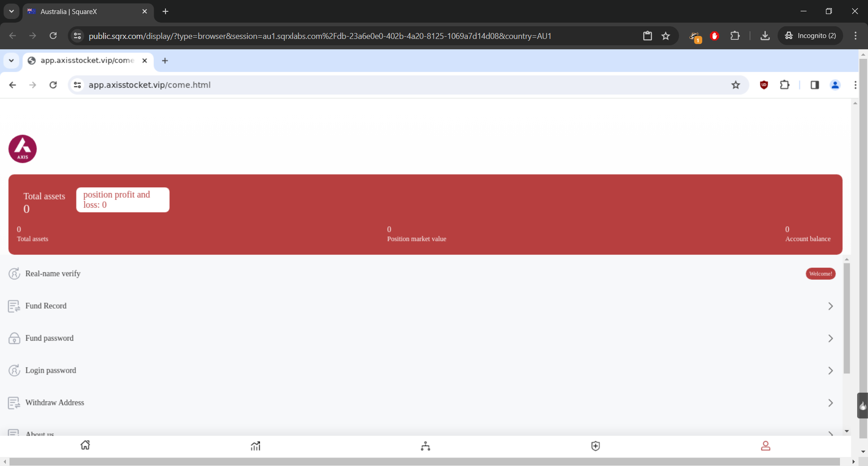Click the Axis logo at top left
Viewport: 868px width, 466px height.
(x=23, y=149)
